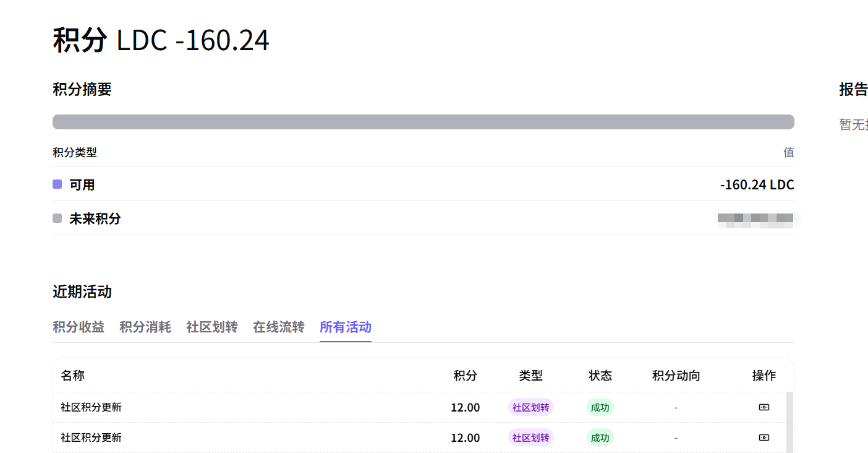The image size is (868, 453).
Task: Select the first 社区积分更新 entry name
Action: pos(91,407)
